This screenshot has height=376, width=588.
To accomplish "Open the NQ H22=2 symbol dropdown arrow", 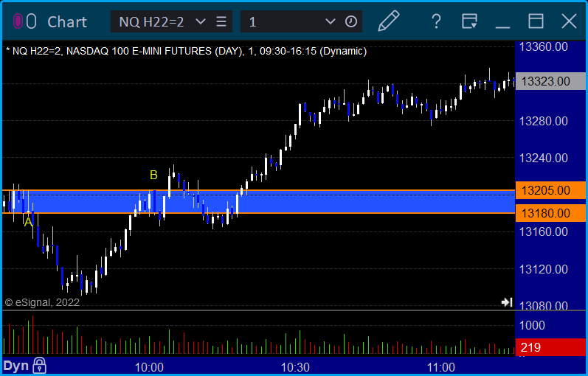I will pos(201,21).
